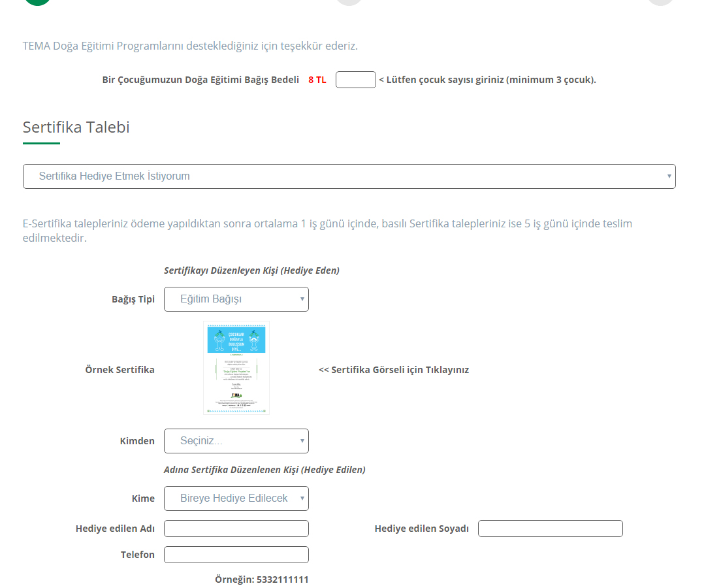This screenshot has width=721, height=588.
Task: Click the red 8 TL price
Action: 317,80
